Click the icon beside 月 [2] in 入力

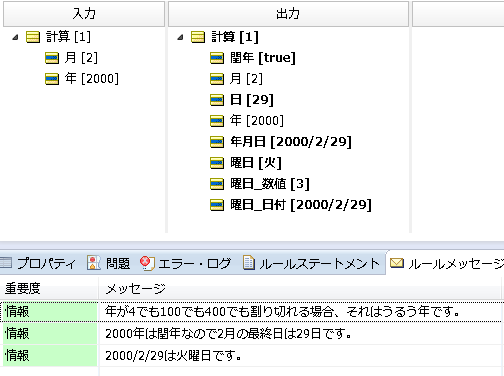[52, 58]
